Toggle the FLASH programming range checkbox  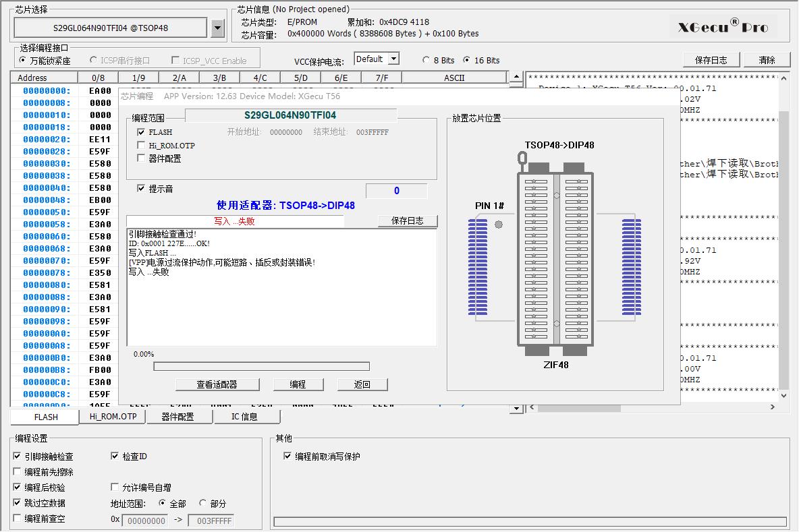click(141, 132)
